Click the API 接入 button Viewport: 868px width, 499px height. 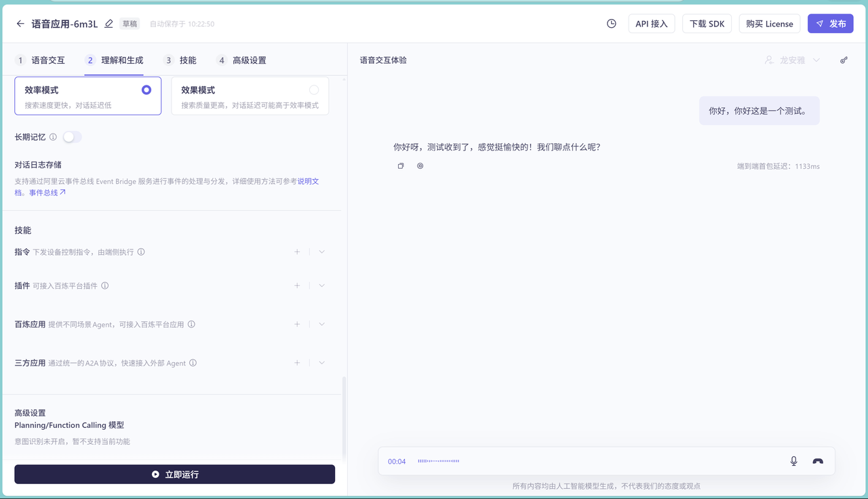point(652,24)
